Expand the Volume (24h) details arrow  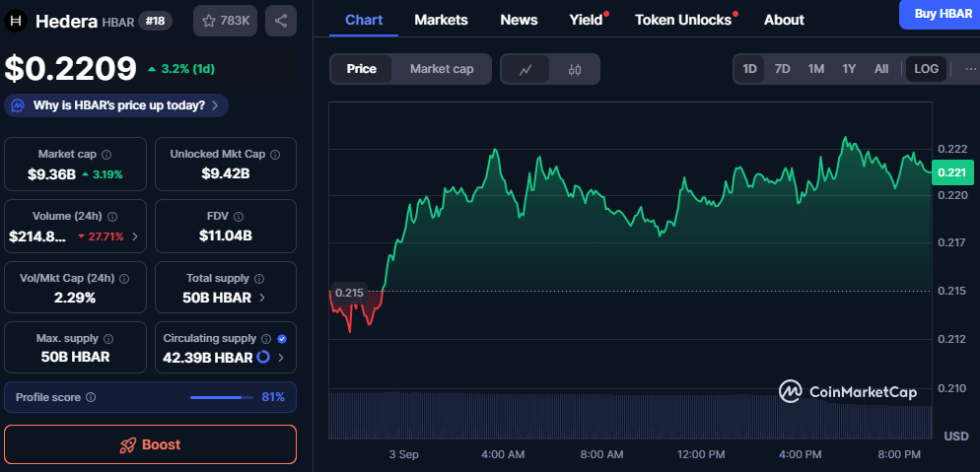point(134,236)
